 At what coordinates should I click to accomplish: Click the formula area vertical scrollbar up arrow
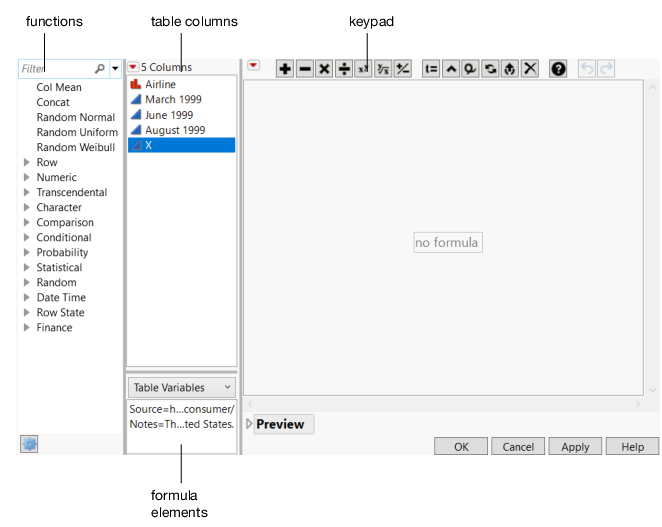pos(652,87)
